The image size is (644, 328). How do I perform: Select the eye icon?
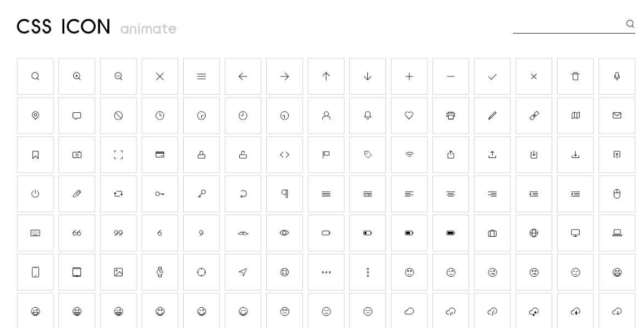pyautogui.click(x=284, y=233)
